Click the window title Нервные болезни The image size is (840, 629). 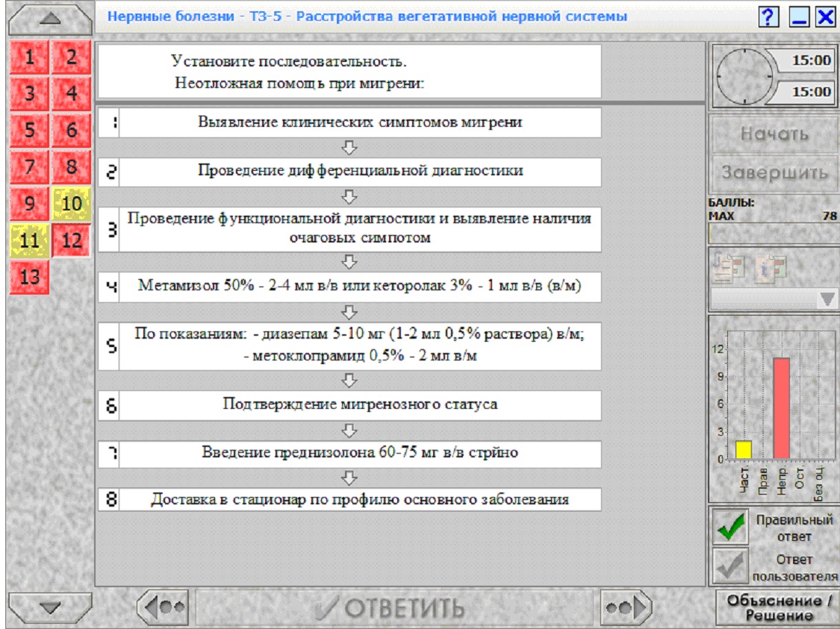click(367, 16)
